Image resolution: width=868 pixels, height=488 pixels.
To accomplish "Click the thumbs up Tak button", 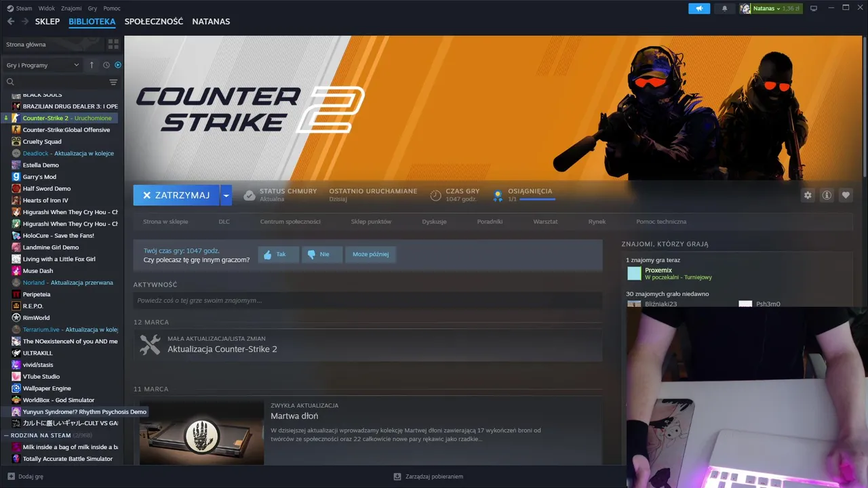I will pyautogui.click(x=278, y=254).
